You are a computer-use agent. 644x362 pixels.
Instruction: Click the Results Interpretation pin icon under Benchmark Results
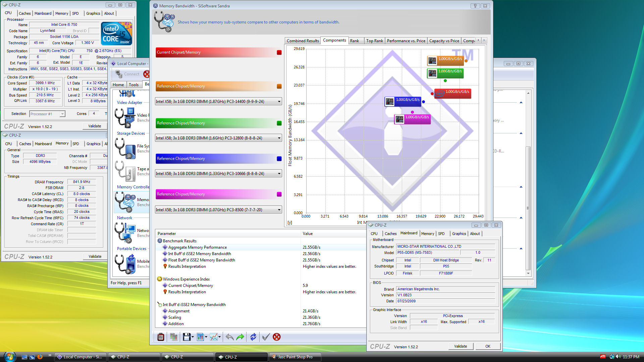pos(165,266)
